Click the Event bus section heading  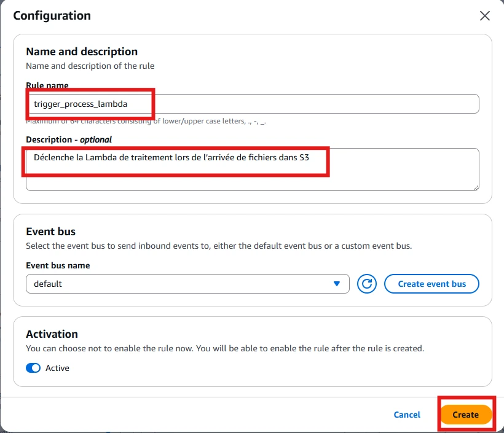50,232
